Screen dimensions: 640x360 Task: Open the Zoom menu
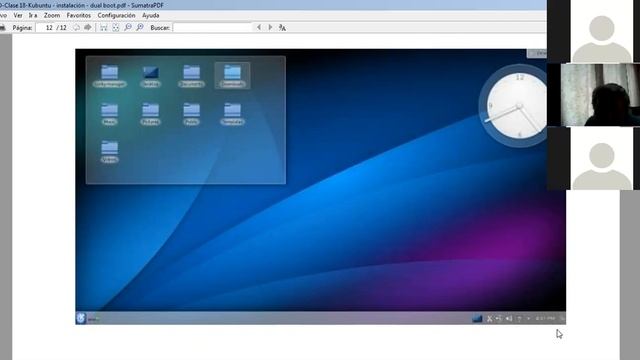click(52, 15)
